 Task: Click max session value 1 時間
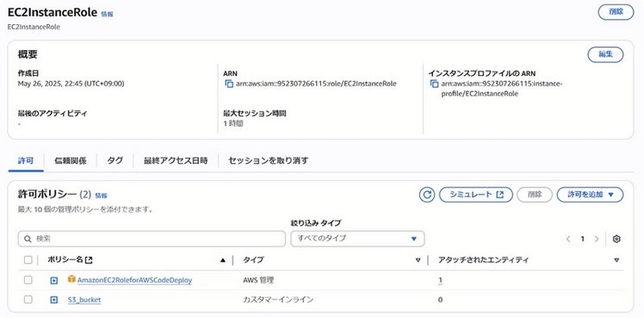tap(232, 123)
